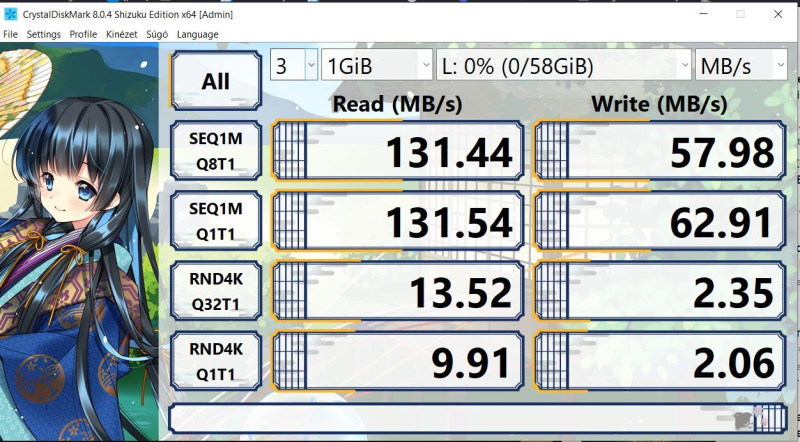Open the drive dropdown L: 0% (0/58GiB)

[x=564, y=65]
